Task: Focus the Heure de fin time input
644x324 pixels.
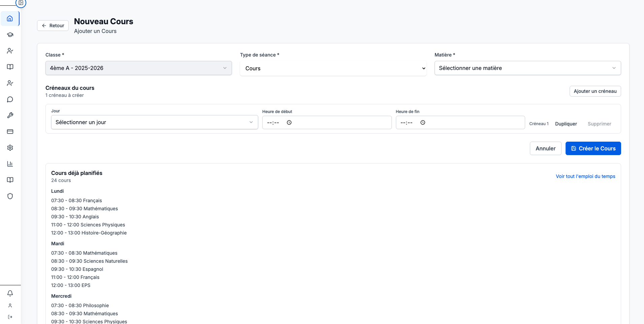Action: (x=461, y=122)
